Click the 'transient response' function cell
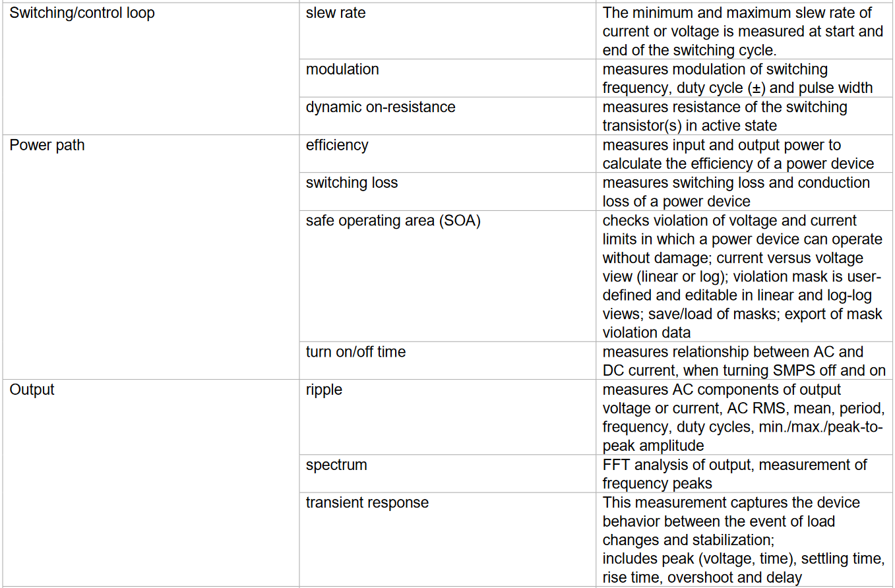 pyautogui.click(x=367, y=502)
